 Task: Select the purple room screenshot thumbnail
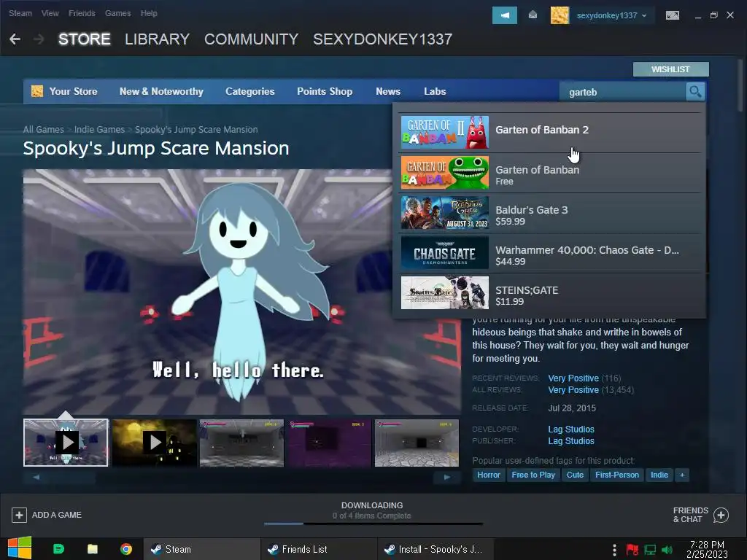coord(329,443)
